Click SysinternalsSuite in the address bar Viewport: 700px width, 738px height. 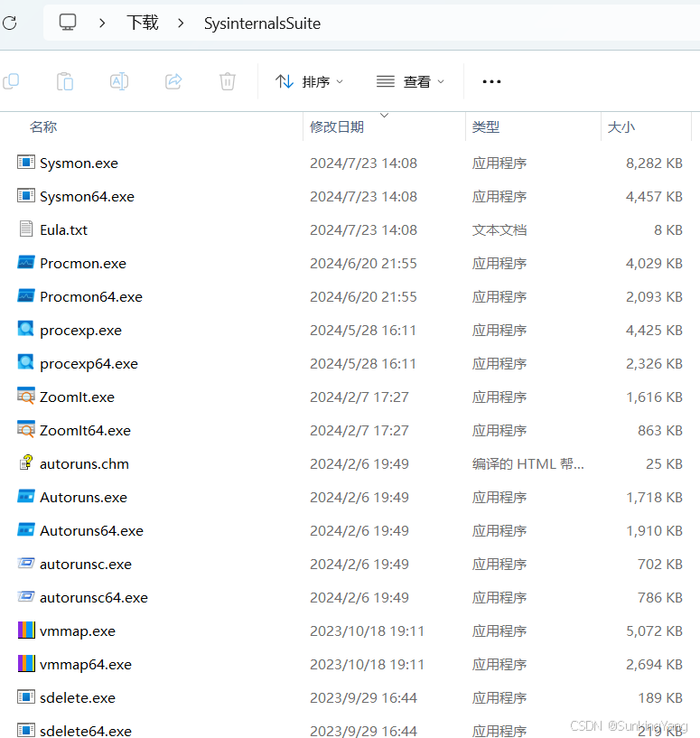[x=262, y=23]
